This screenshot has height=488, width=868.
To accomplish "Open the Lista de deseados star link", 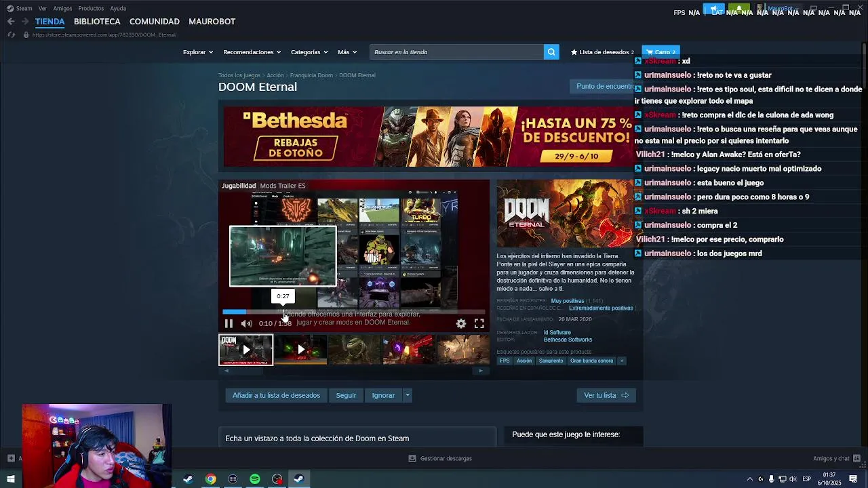I will click(602, 52).
